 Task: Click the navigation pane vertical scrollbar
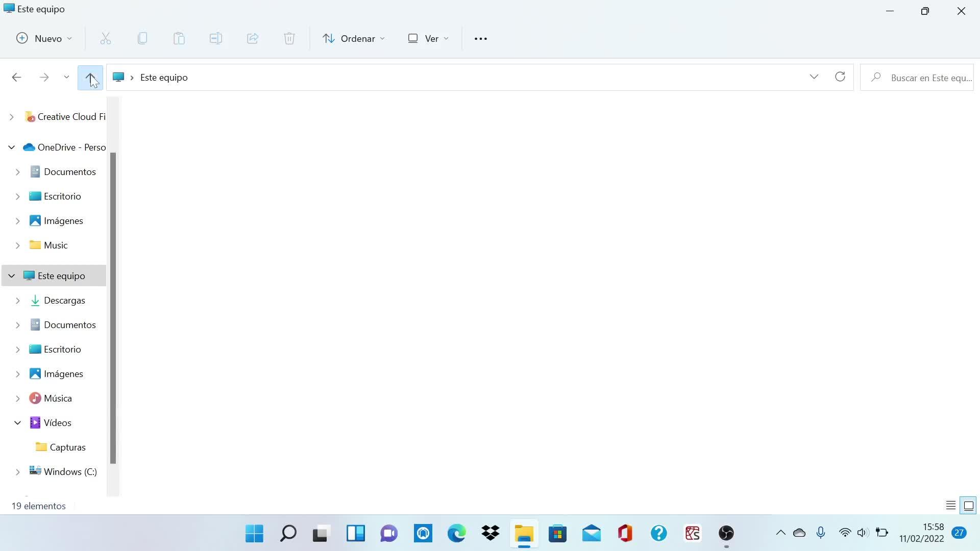point(113,306)
